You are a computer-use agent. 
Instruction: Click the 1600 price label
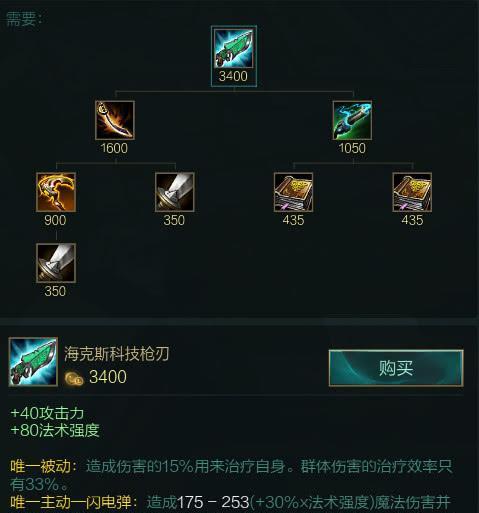[x=114, y=148]
